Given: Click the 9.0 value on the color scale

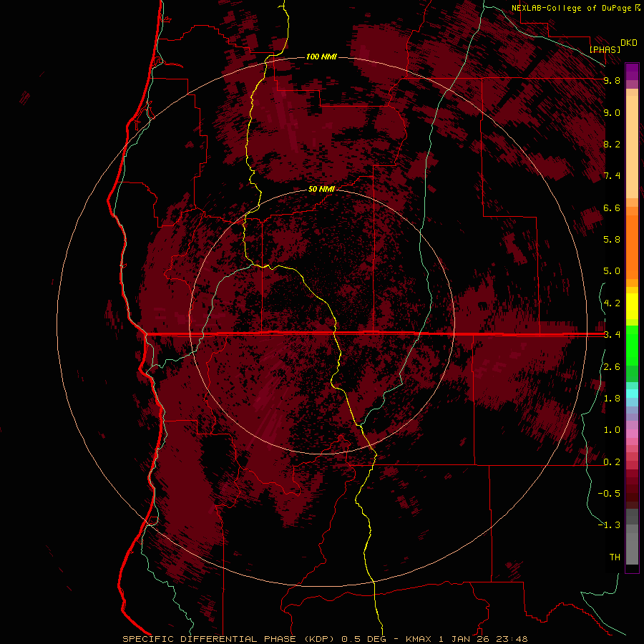Looking at the screenshot, I should (612, 112).
